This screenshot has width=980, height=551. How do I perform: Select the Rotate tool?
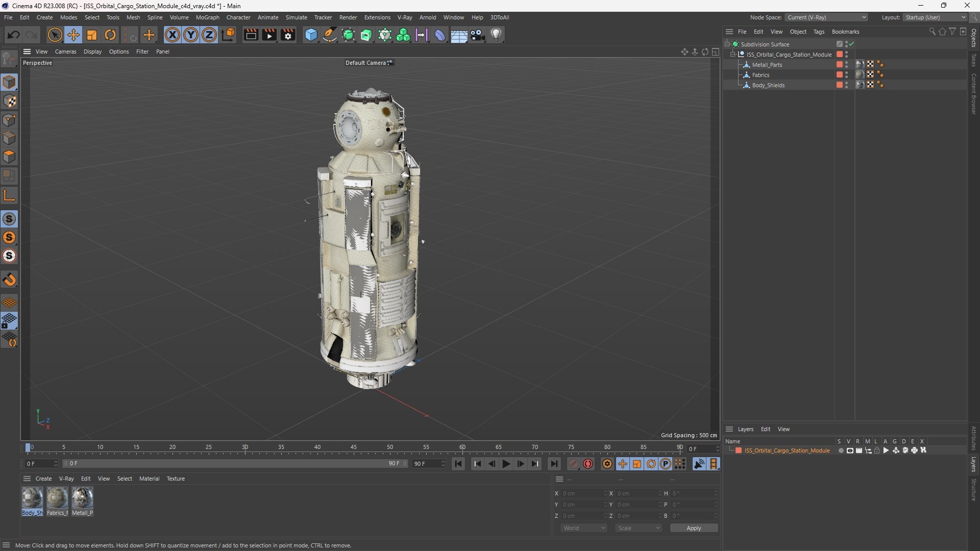click(x=110, y=35)
